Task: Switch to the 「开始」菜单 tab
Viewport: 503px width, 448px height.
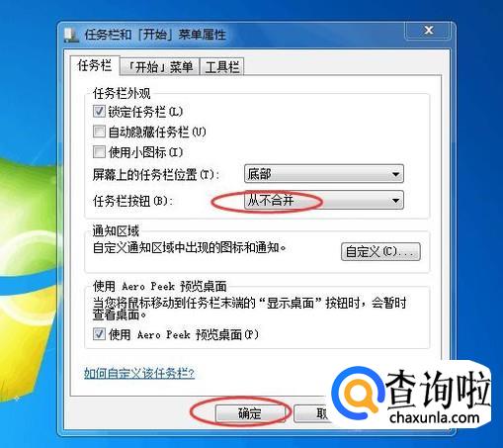Action: [x=159, y=67]
